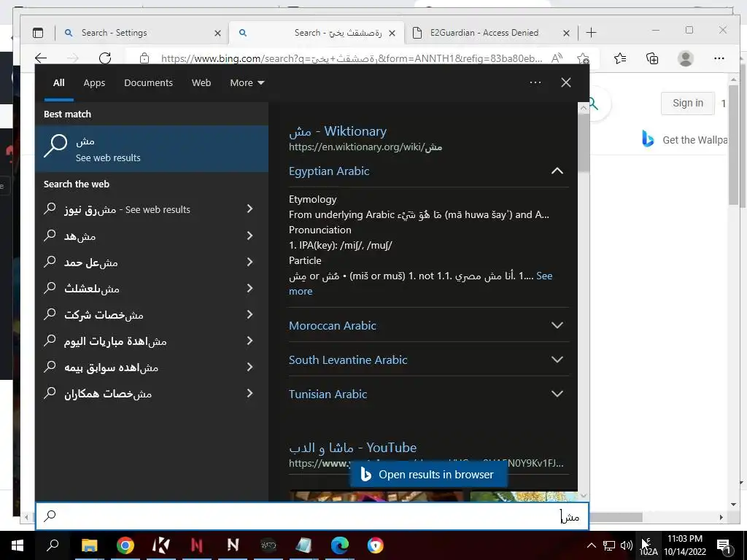Select the All search filter tab
Screen dimensions: 747x560
[x=58, y=83]
